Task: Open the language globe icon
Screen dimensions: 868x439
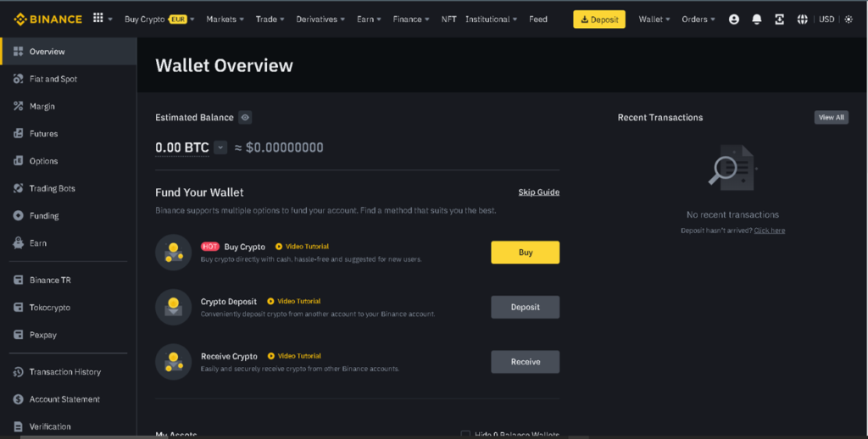Action: pyautogui.click(x=802, y=19)
